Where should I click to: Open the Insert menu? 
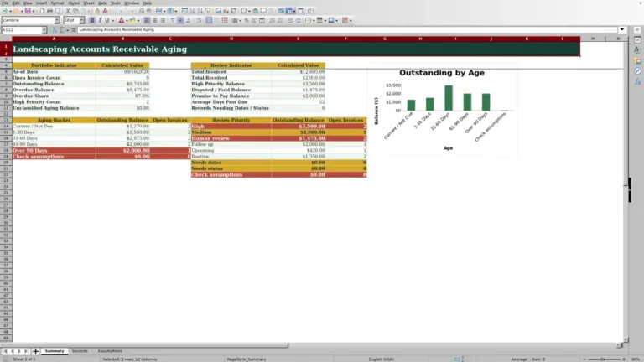pyautogui.click(x=41, y=3)
